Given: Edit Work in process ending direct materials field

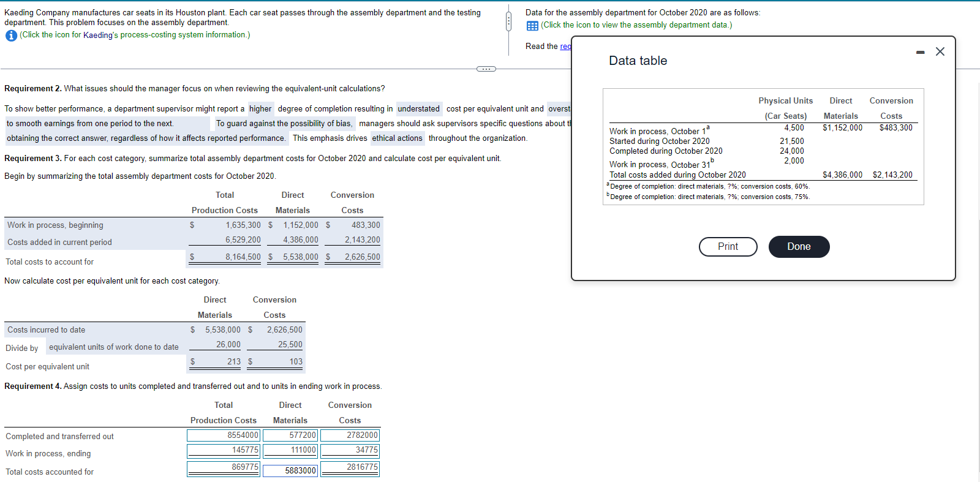Looking at the screenshot, I should pos(289,450).
